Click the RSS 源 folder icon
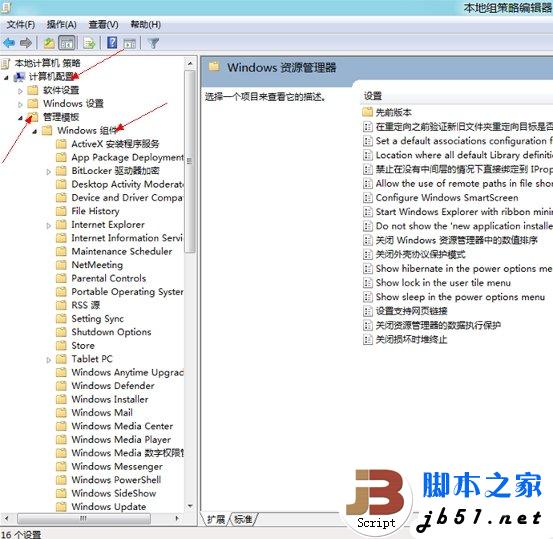553x539 pixels. tap(61, 305)
